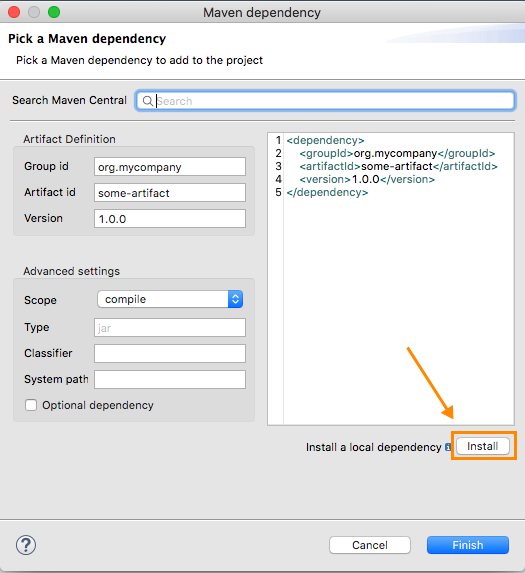Edit the Group id field
This screenshot has width=525, height=573.
point(170,167)
